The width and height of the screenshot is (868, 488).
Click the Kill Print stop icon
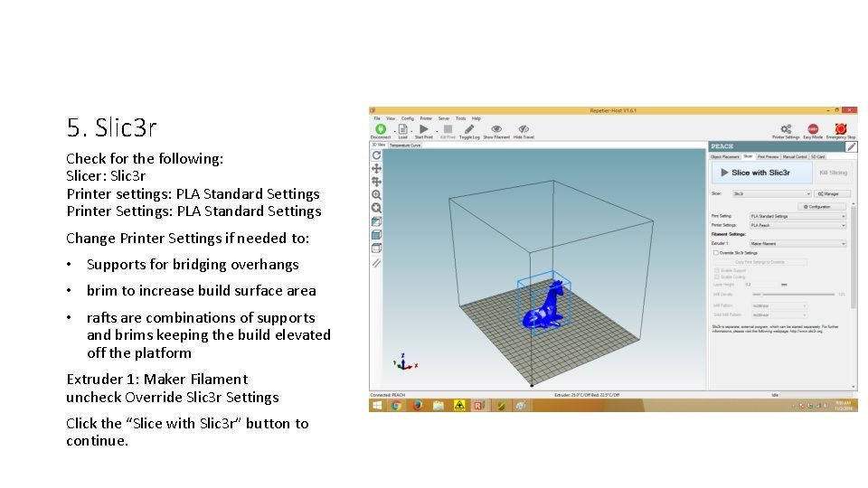[448, 129]
